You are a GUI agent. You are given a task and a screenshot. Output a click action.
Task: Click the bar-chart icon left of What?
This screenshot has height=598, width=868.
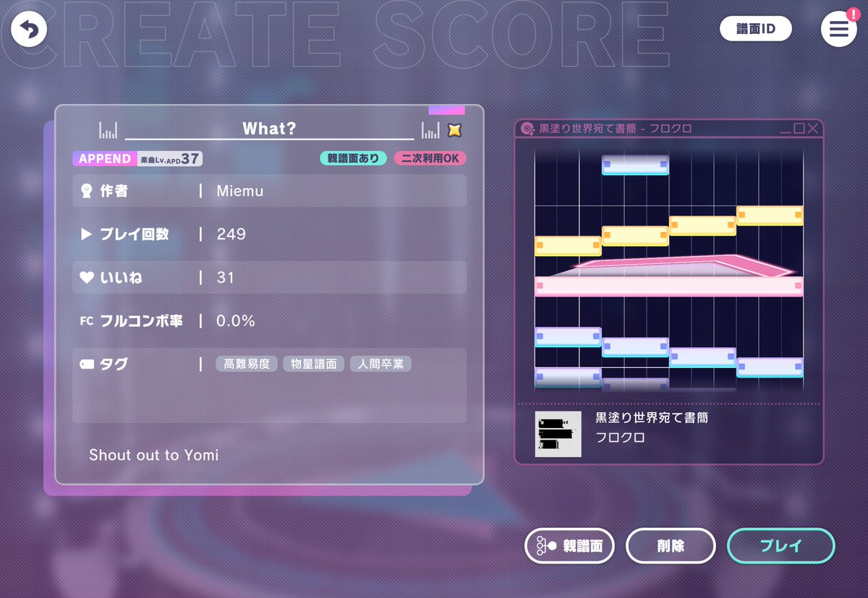point(109,130)
